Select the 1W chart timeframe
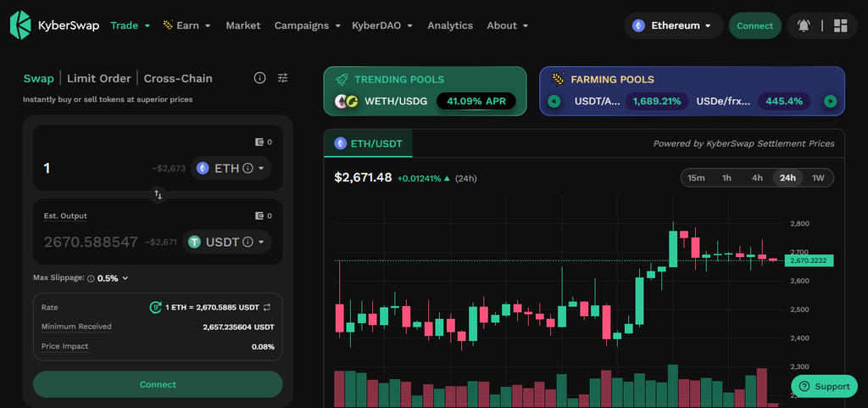The height and width of the screenshot is (408, 868). click(818, 177)
